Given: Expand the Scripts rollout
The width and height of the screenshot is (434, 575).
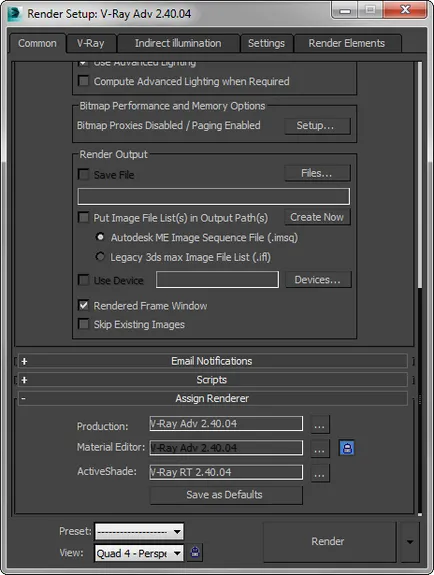Looking at the screenshot, I should [212, 380].
